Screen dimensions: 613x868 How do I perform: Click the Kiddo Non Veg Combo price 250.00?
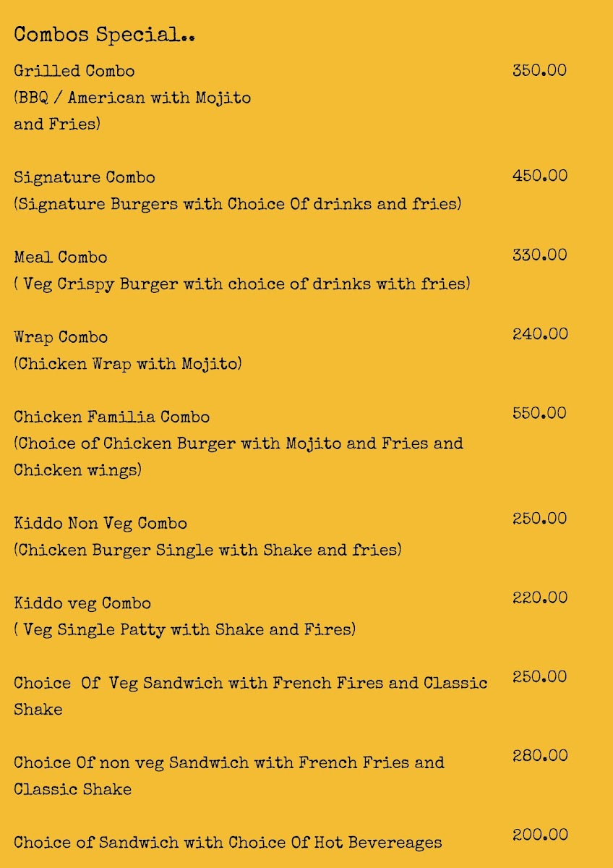[x=539, y=519]
